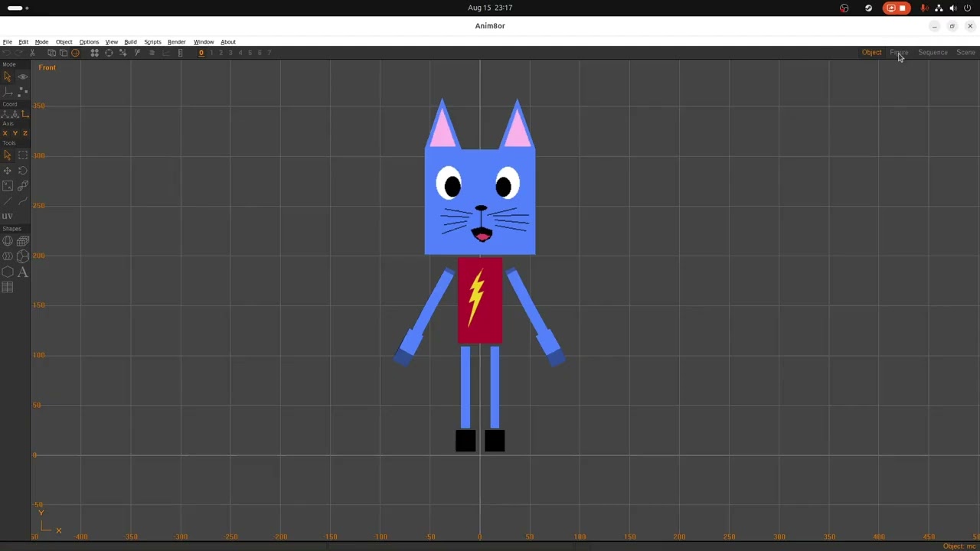Viewport: 980px width, 551px height.
Task: Select the Text shape tool
Action: (22, 272)
